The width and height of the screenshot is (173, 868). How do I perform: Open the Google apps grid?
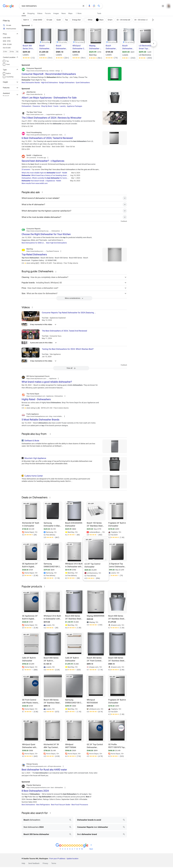(x=163, y=6)
